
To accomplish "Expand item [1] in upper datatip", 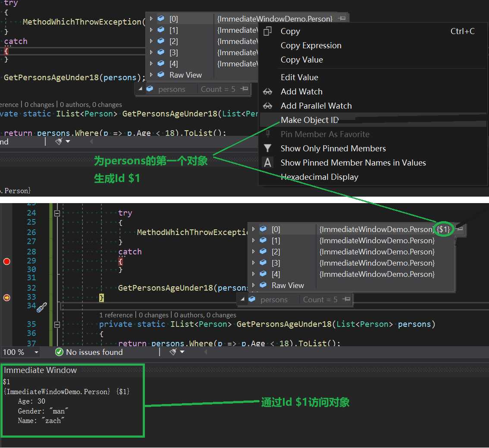I will [x=151, y=30].
